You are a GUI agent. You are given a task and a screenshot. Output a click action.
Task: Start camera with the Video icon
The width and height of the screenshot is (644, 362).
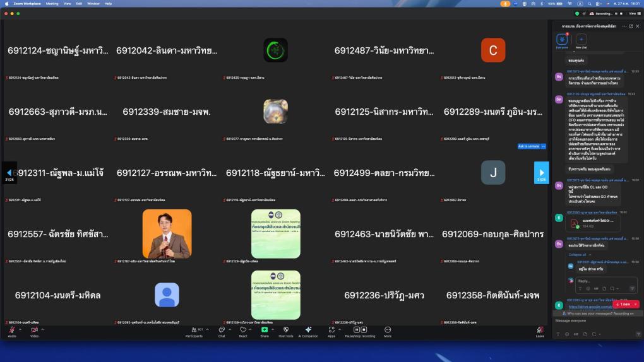tap(34, 330)
